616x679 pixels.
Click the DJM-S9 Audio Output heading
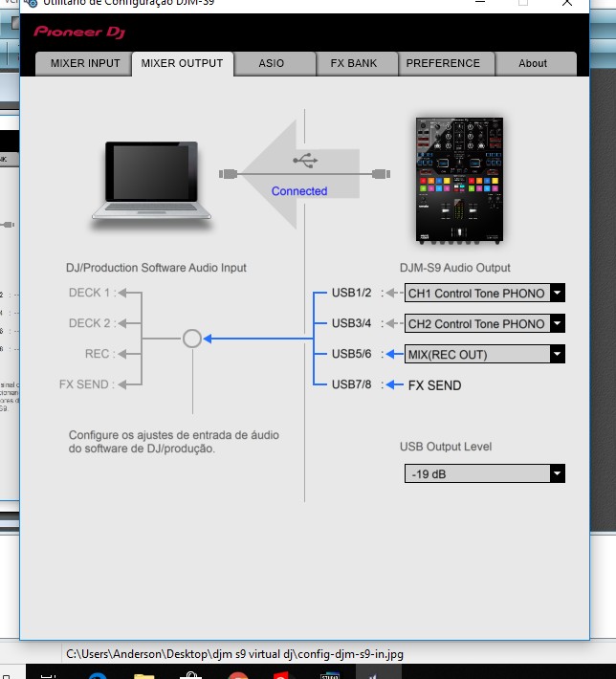coord(455,268)
